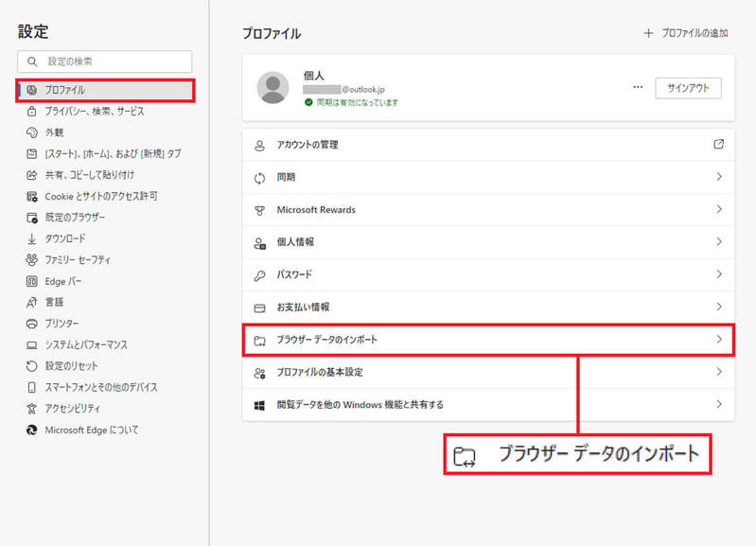Image resolution: width=756 pixels, height=546 pixels.
Task: Click the Windows logo icon in last row
Action: point(259,406)
